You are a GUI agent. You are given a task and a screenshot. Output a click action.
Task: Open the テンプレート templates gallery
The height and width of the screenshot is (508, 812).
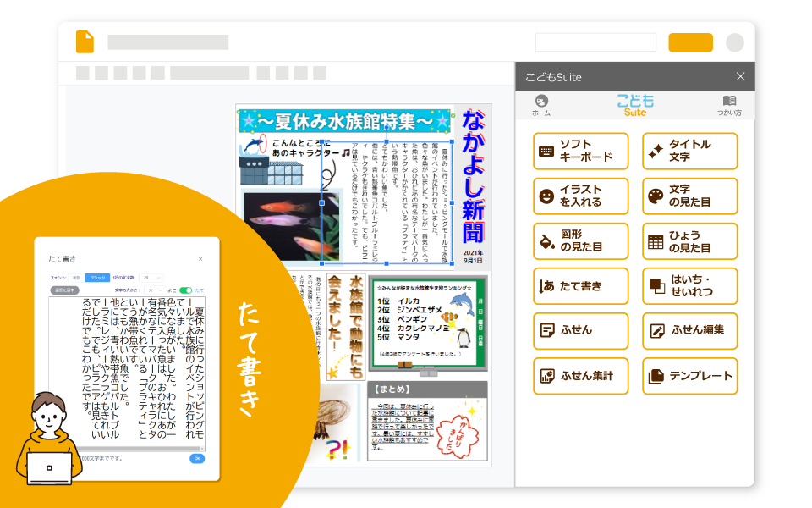coord(689,376)
